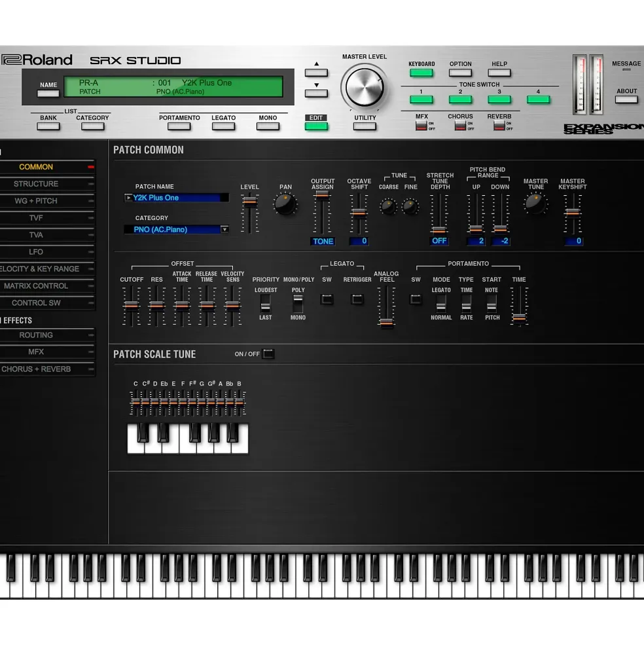Screen dimensions: 644x645
Task: Toggle Tone Switch 2
Action: 460,100
